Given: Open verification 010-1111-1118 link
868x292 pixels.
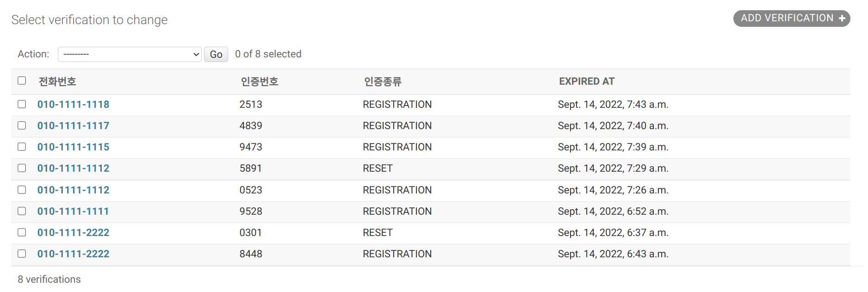Looking at the screenshot, I should click(73, 105).
